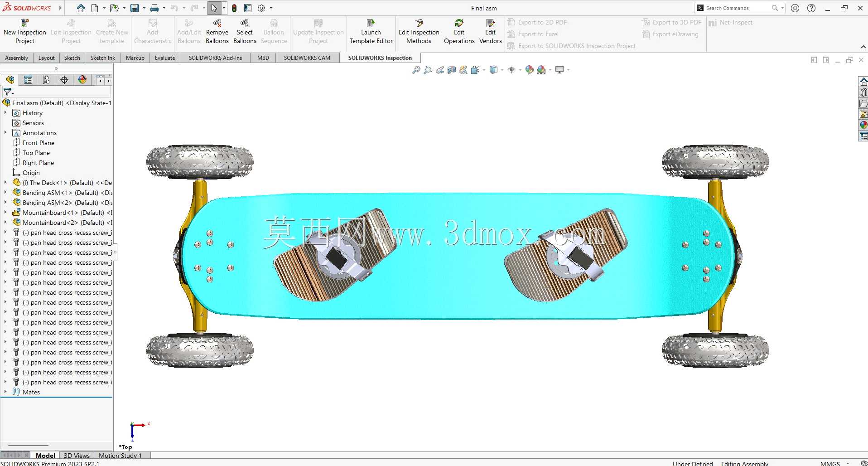The width and height of the screenshot is (868, 466).
Task: Collapse the CommandManager ribbon chevron
Action: [x=863, y=47]
